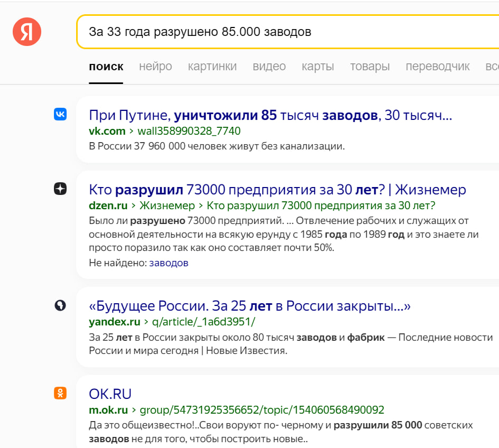Open the VK icon next to first result
Viewport: 499px width, 448px height.
coord(60,113)
